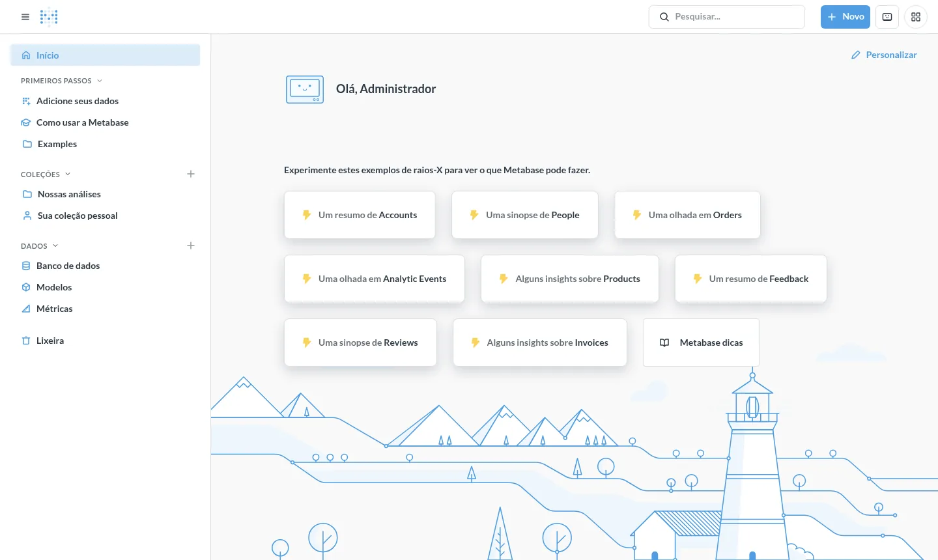Open Uma olhada em Analytic Events
938x560 pixels.
(x=375, y=279)
